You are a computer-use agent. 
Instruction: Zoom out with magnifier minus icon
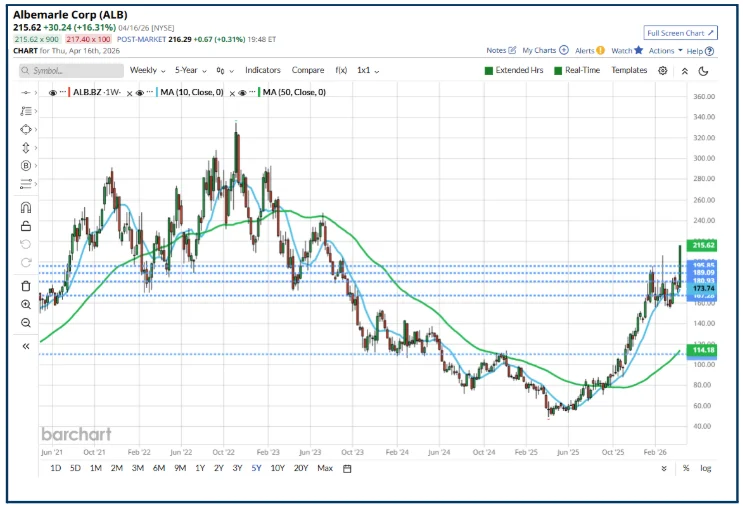click(x=26, y=323)
